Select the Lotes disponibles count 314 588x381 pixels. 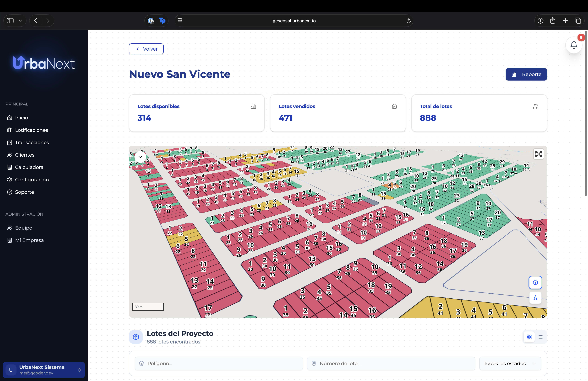tap(144, 118)
